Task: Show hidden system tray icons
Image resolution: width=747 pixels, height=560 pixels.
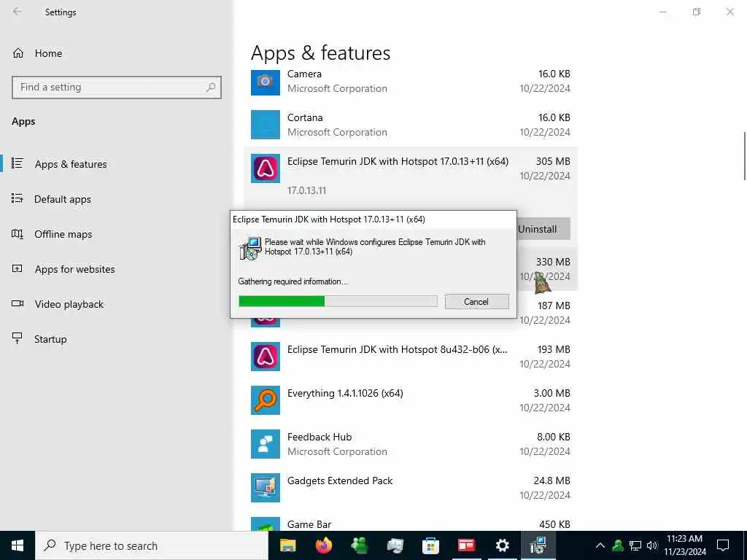Action: (x=600, y=545)
